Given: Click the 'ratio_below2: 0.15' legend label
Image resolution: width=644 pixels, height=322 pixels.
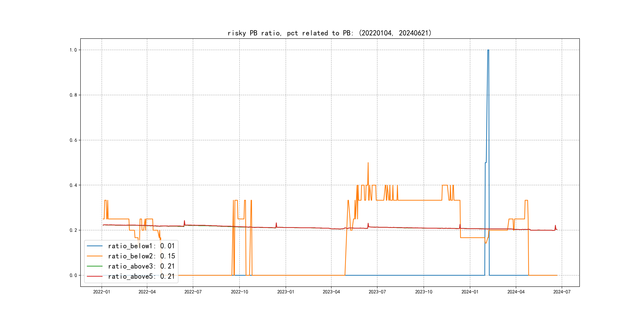Looking at the screenshot, I should pyautogui.click(x=141, y=256).
